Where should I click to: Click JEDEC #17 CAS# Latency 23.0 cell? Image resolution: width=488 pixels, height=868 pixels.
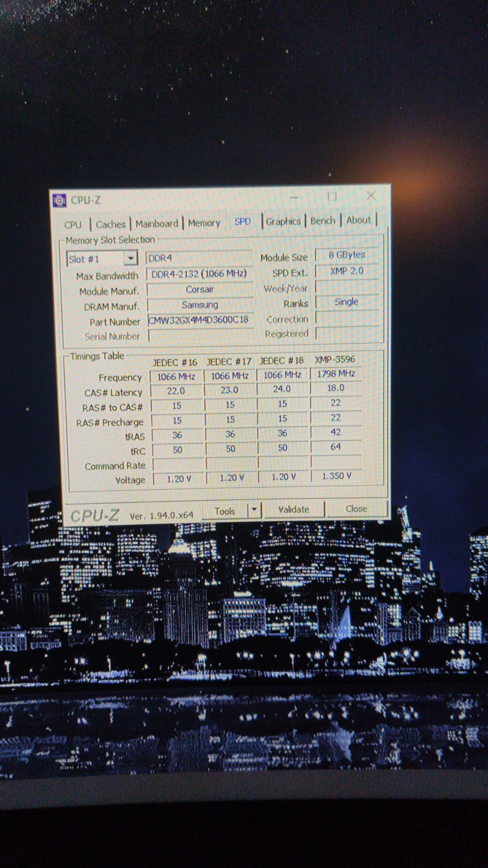[x=229, y=390]
